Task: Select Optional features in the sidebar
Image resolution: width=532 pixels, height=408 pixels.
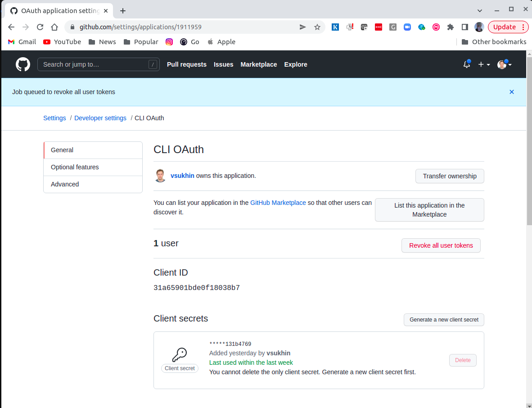Action: point(93,167)
